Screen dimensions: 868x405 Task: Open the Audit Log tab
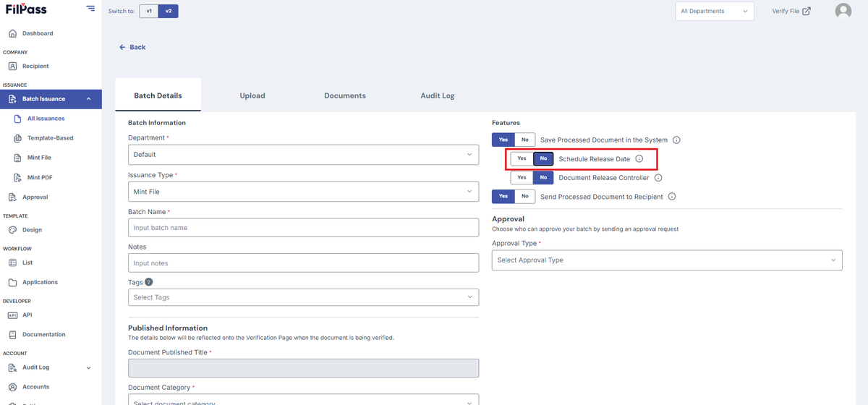(x=438, y=95)
